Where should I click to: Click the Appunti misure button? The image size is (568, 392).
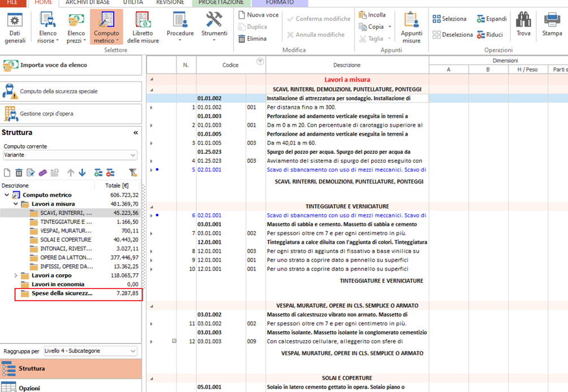click(411, 28)
